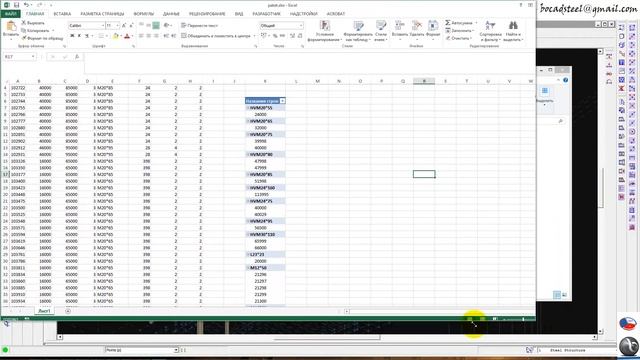Click Copy (Копировать) command
Viewport: 640px width, 360px height.
35,30
